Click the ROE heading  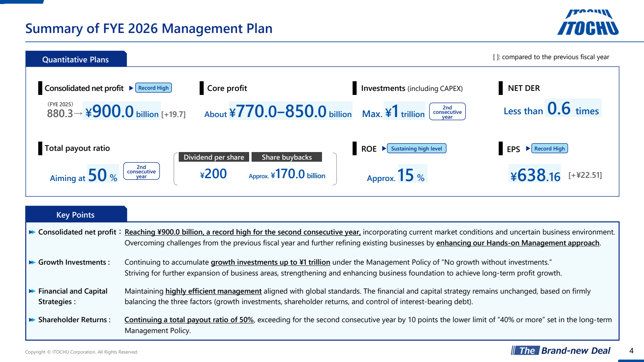pyautogui.click(x=369, y=149)
